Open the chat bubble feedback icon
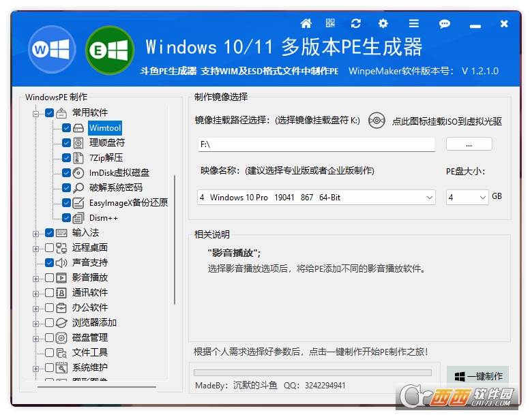This screenshot has height=417, width=532. pos(445,23)
